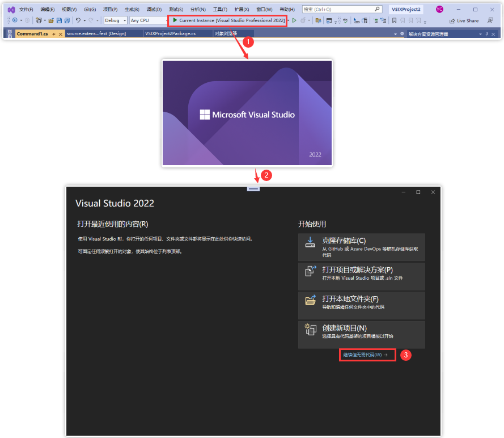Switch to source.extens...fest [Design] tab
This screenshot has width=504, height=438.
[104, 33]
